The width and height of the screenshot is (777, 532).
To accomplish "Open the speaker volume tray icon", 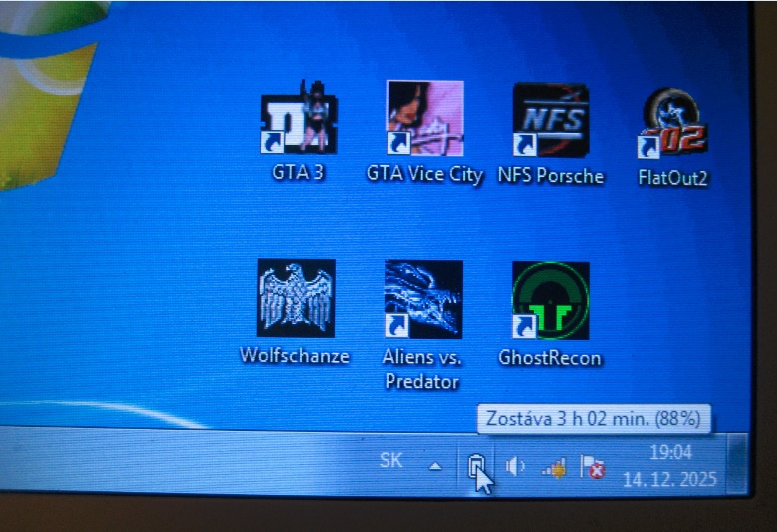I will pos(515,466).
